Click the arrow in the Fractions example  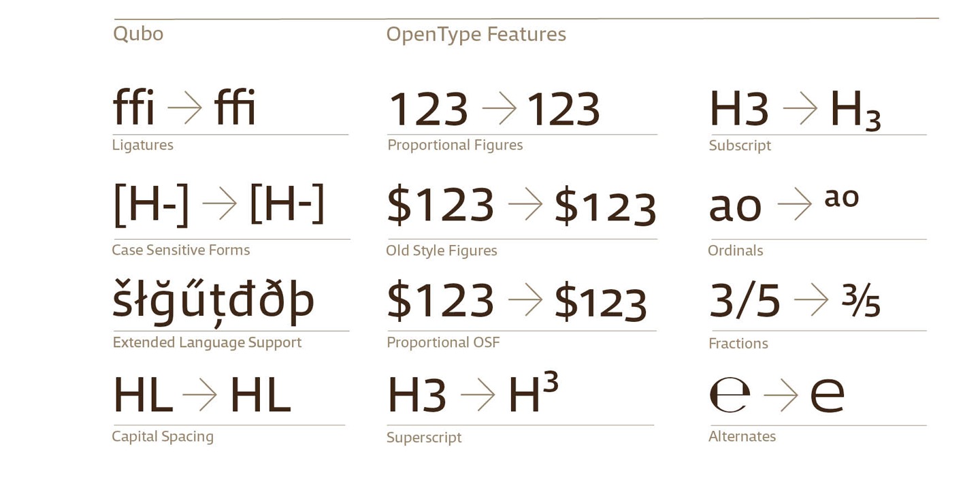[x=811, y=299]
